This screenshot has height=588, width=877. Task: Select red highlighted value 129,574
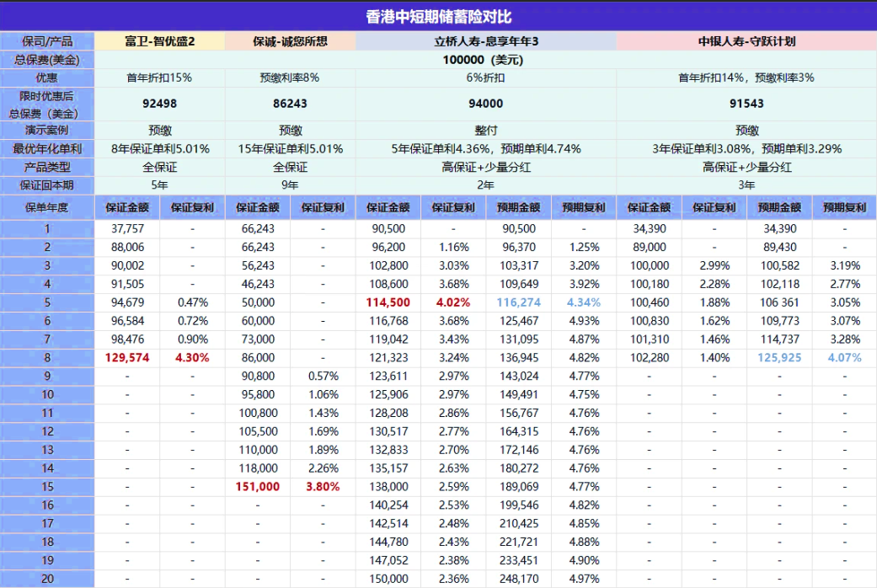pos(127,357)
